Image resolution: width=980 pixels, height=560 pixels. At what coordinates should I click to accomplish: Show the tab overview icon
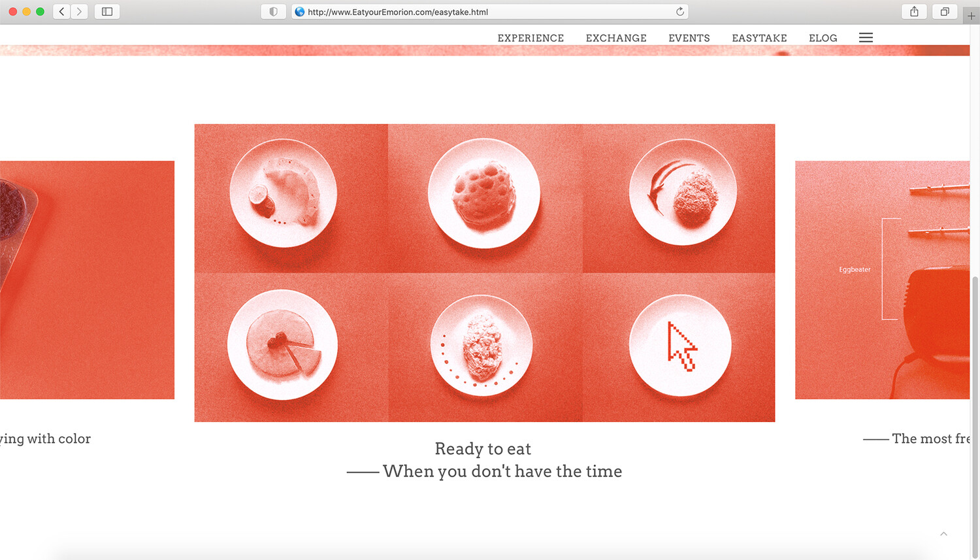945,12
